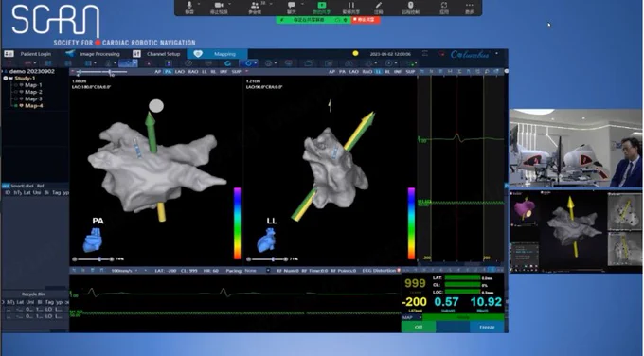Set left view to SUP orientation
Screen dimensions: 644x356
[x=236, y=72]
